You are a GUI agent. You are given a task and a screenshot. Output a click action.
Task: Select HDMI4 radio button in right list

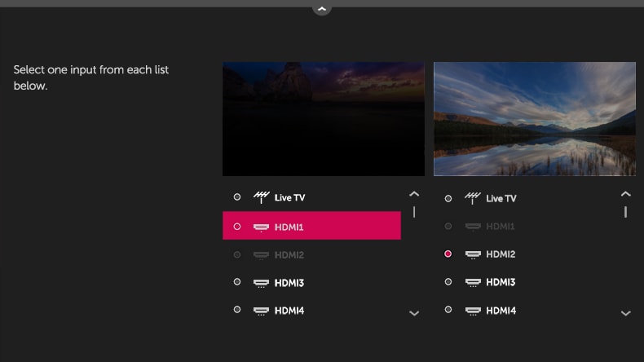[448, 309]
